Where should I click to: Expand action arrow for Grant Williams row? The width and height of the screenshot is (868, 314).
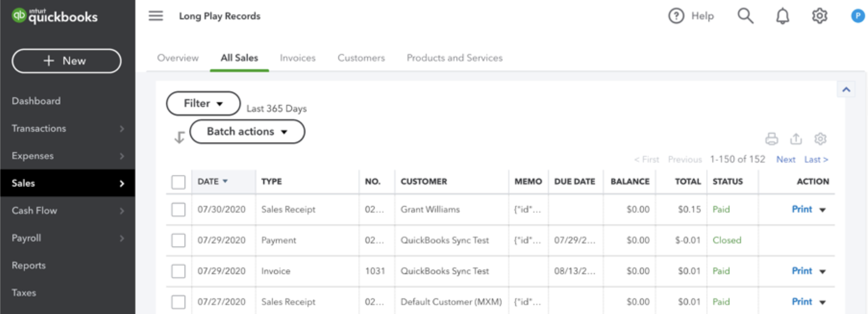point(822,210)
